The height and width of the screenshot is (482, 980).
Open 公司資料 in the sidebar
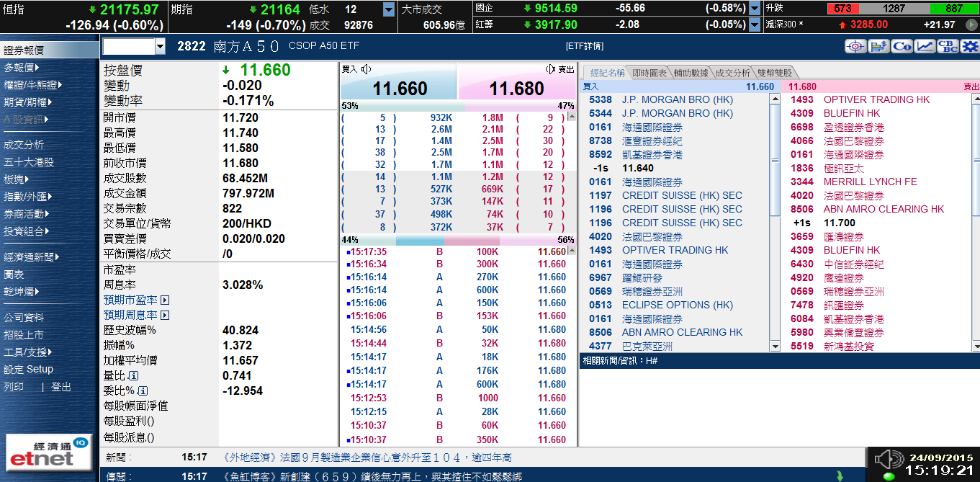click(x=24, y=317)
